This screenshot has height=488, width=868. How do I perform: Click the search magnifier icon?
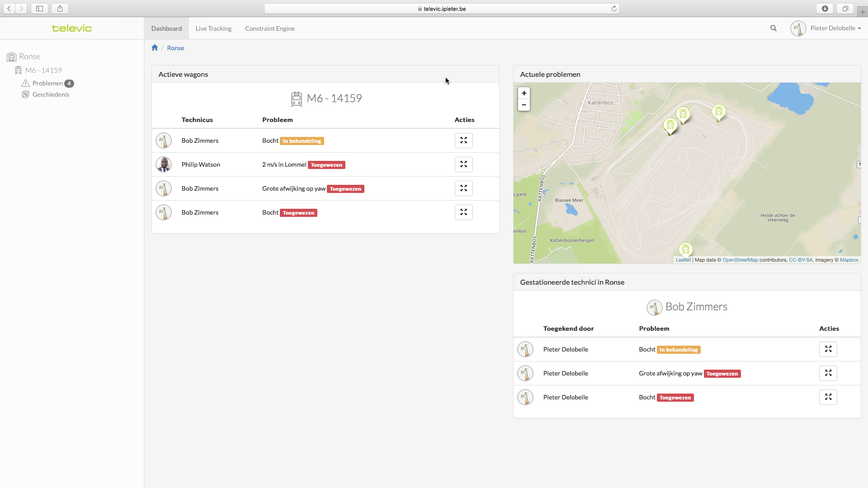(x=774, y=28)
